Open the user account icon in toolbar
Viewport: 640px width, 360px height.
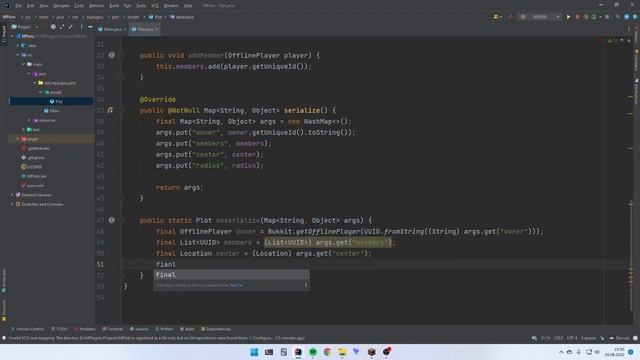[x=497, y=17]
